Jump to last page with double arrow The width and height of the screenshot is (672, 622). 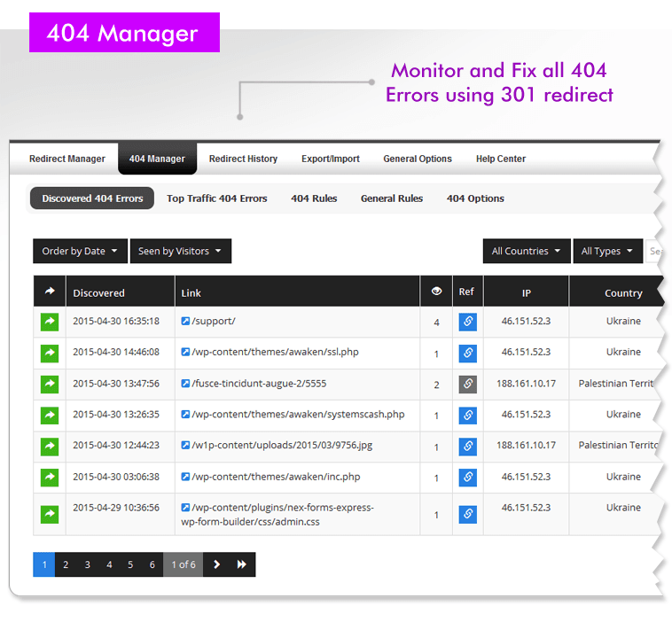[242, 565]
